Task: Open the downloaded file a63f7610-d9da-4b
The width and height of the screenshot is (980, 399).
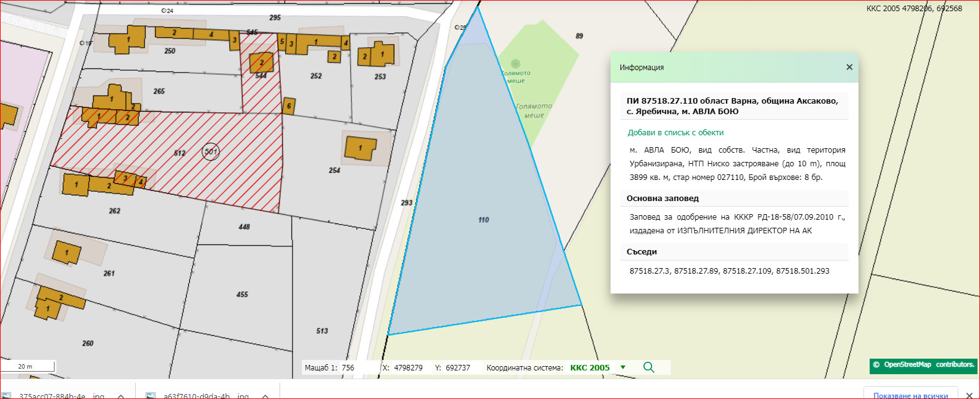Action: point(205,396)
